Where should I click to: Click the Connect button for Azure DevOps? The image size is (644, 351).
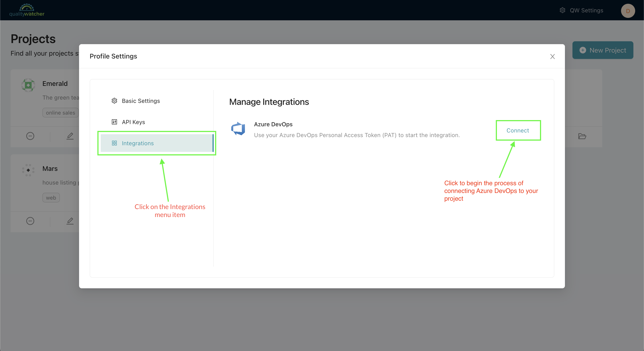click(x=518, y=130)
